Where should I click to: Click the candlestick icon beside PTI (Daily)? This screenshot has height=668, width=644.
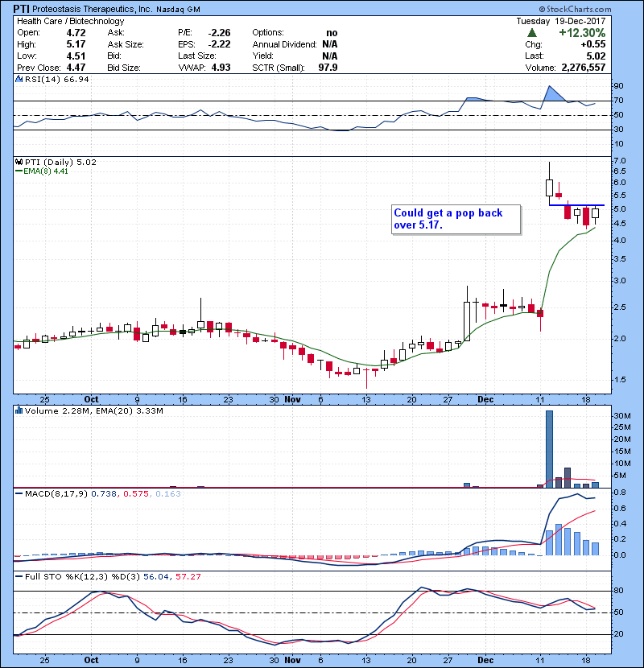19,162
